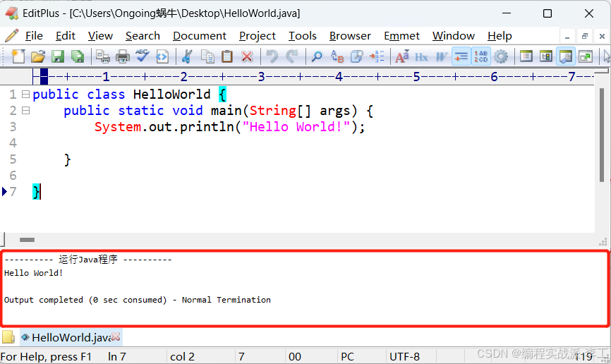This screenshot has width=611, height=364.
Task: Click the full screen window icon
Action: tap(586, 56)
